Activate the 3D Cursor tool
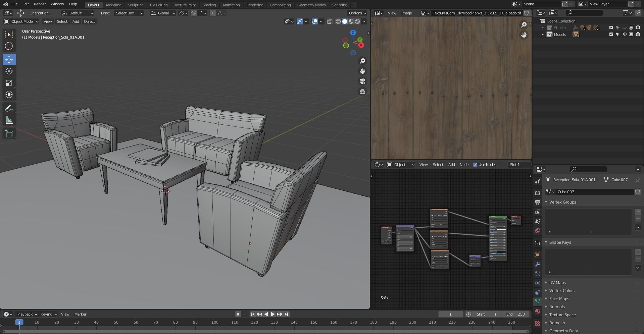644x334 pixels. [x=9, y=46]
